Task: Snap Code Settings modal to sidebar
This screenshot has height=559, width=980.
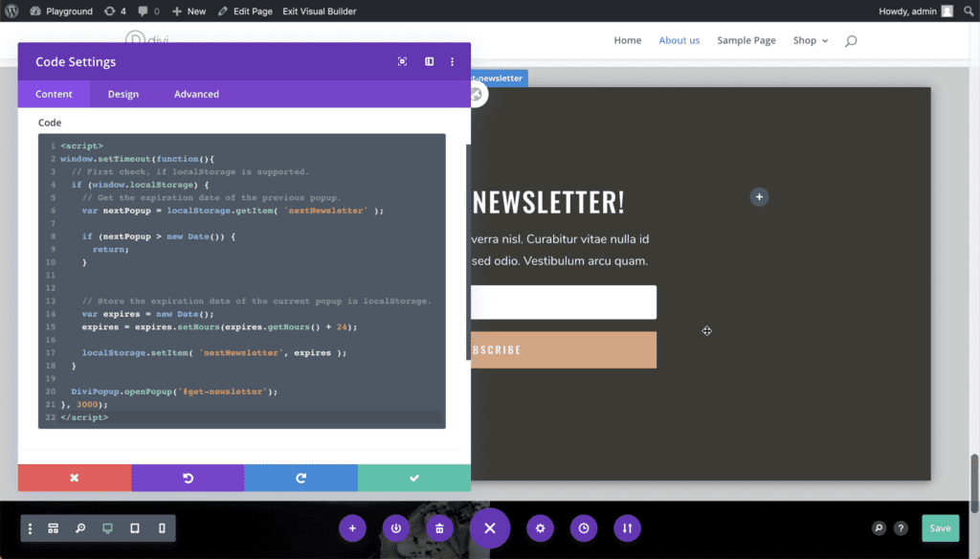Action: pyautogui.click(x=430, y=61)
